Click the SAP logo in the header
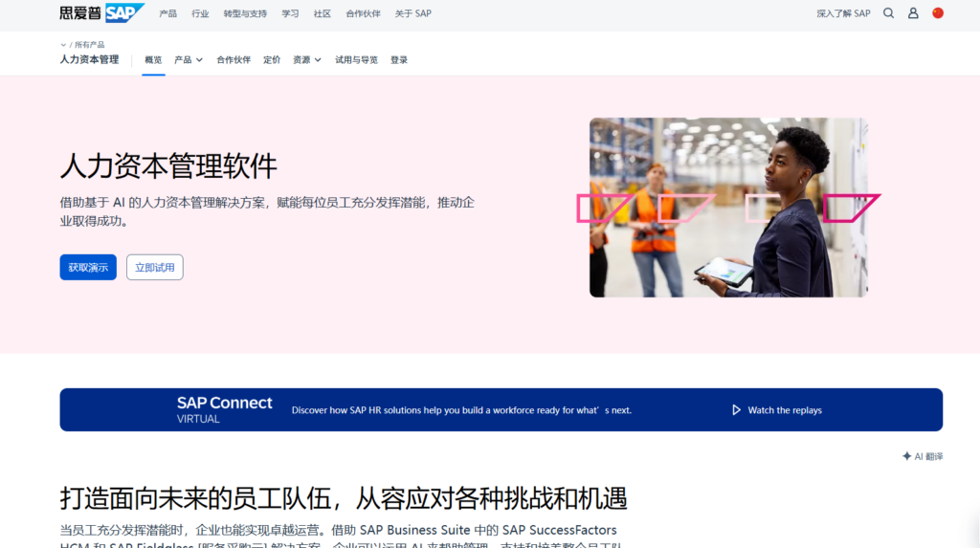Viewport: 980px width, 548px height. pos(124,12)
